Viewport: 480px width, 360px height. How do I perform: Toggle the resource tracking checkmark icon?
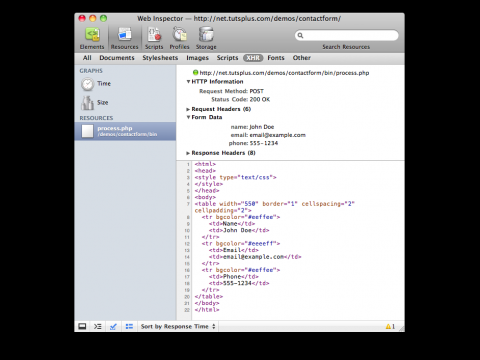[x=113, y=326]
